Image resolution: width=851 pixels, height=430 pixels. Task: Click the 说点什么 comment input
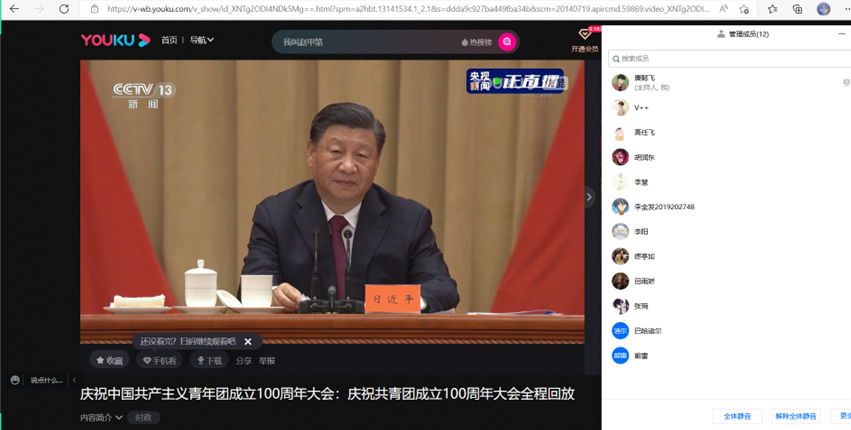(46, 380)
